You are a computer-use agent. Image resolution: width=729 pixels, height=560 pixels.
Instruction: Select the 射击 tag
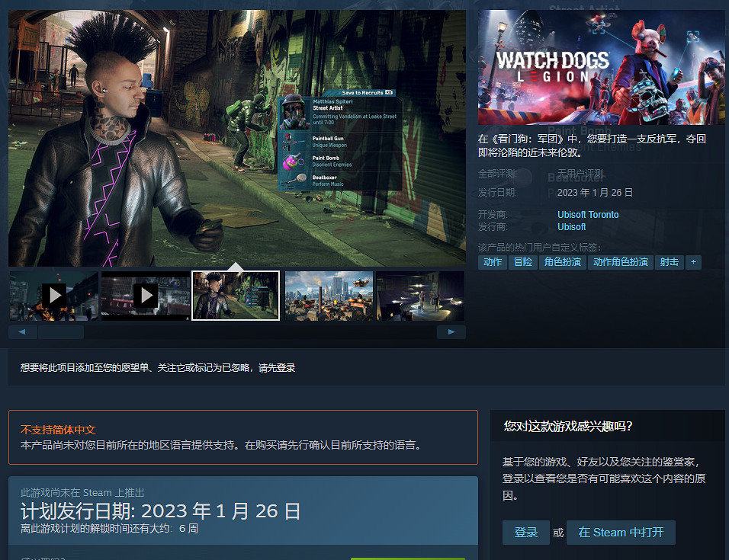pyautogui.click(x=669, y=261)
